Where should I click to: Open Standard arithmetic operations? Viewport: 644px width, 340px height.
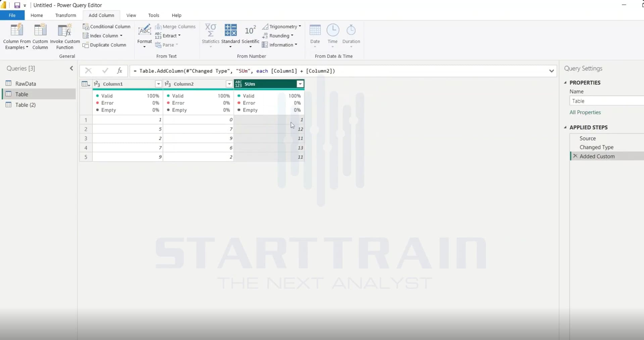[x=231, y=36]
